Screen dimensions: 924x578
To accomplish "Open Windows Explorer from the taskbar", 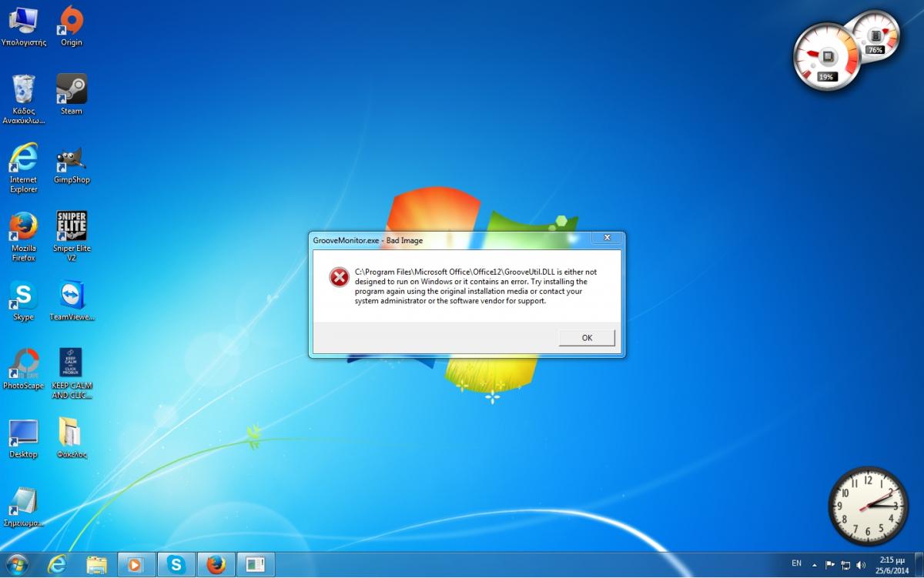I will [97, 565].
